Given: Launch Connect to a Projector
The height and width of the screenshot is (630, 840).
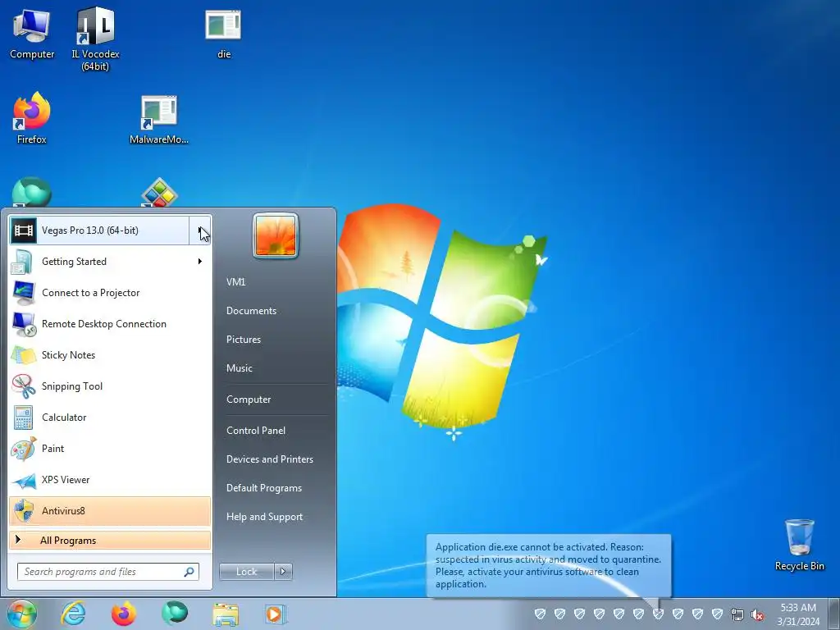Looking at the screenshot, I should (x=110, y=293).
